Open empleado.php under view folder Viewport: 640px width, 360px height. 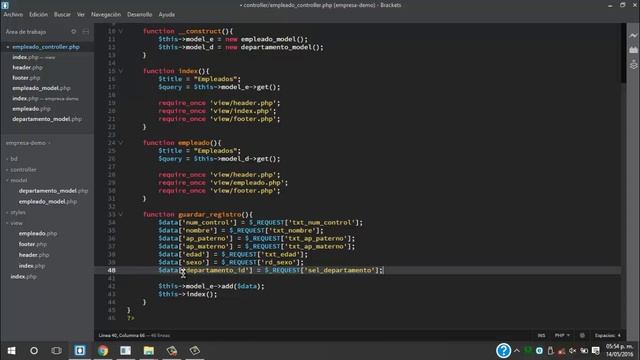38,233
